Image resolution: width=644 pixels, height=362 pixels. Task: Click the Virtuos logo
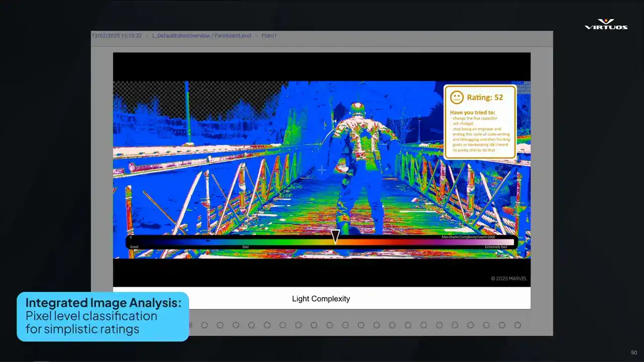(x=606, y=24)
